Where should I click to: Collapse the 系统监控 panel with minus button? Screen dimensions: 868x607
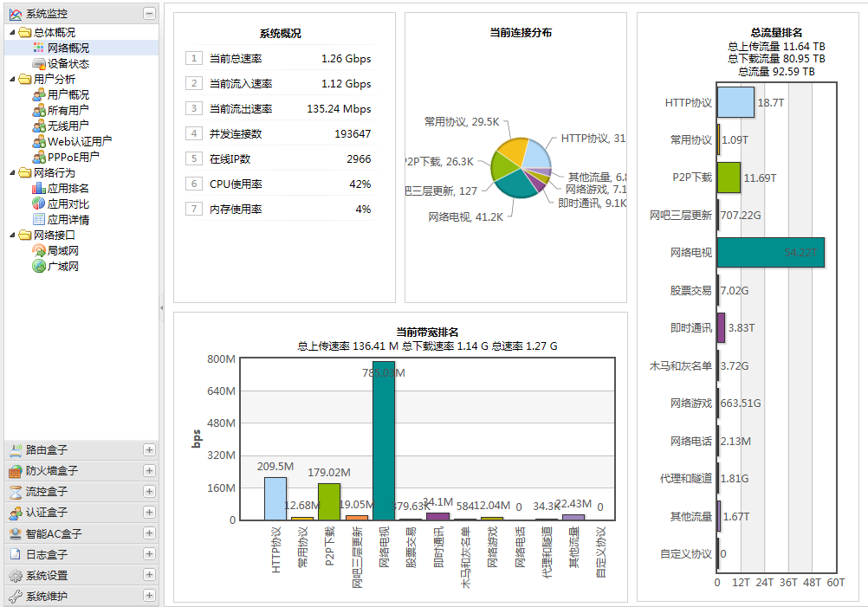click(149, 14)
